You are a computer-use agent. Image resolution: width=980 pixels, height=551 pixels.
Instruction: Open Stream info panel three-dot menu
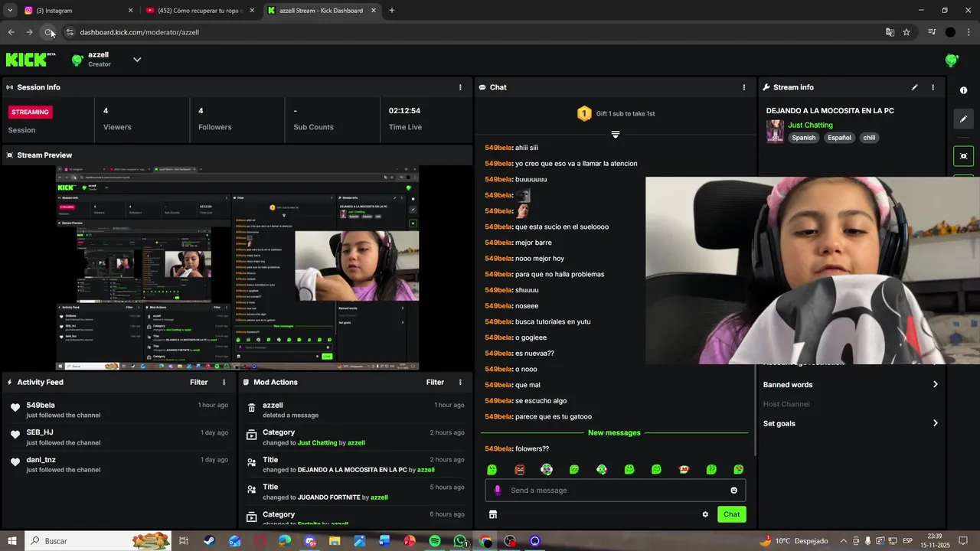(x=933, y=87)
